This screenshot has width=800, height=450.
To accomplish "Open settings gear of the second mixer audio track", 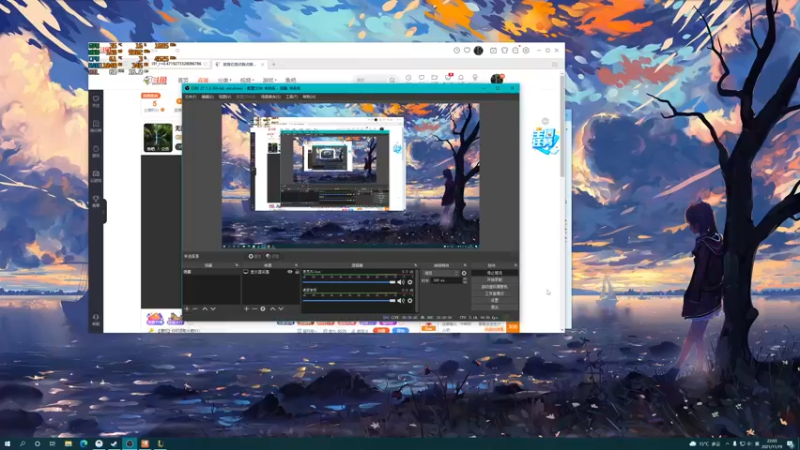I will tap(410, 301).
